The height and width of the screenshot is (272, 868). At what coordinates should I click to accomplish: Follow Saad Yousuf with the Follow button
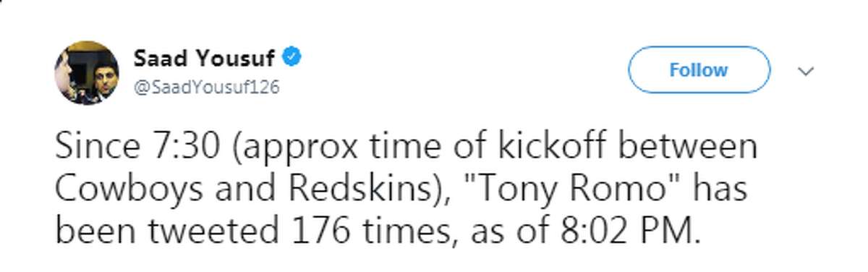(699, 70)
